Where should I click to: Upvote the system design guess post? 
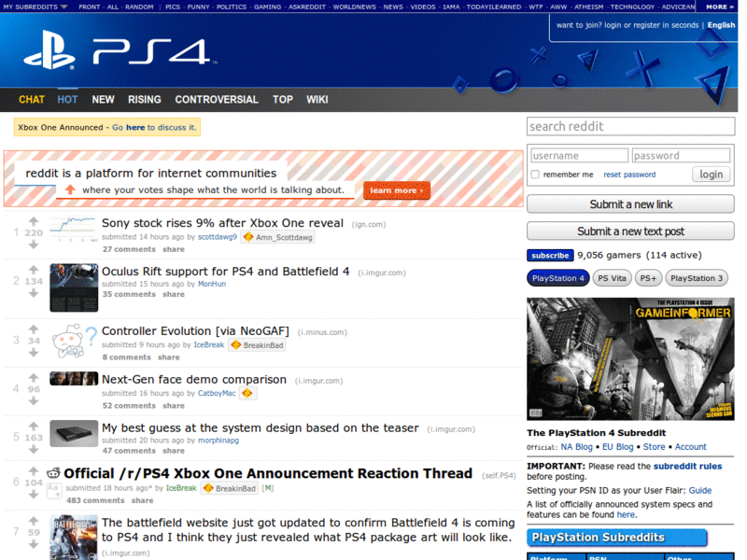(34, 426)
